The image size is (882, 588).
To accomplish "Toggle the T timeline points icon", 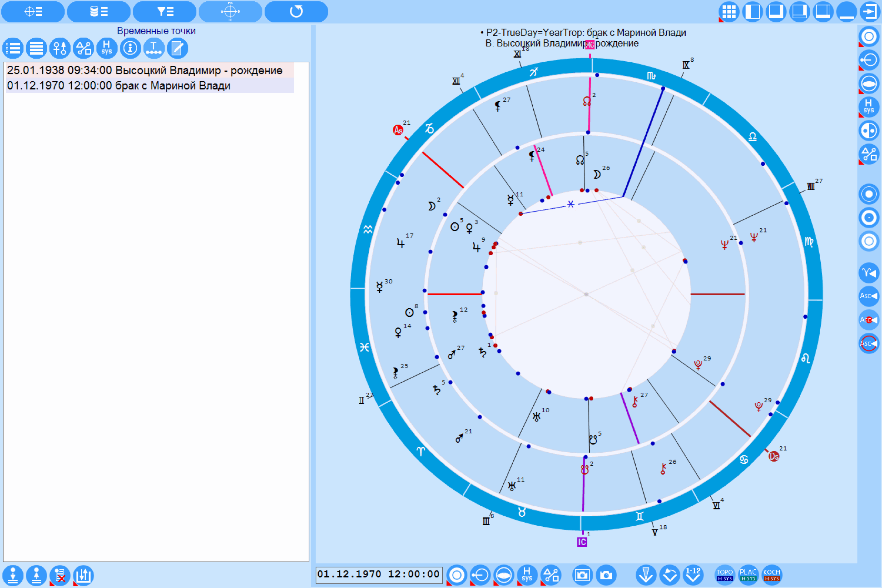I will 154,48.
